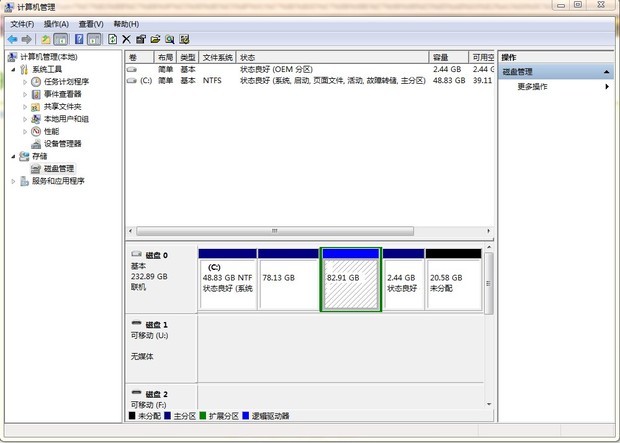Select 设备管理器 in the tree
Screen dimensions: 620x443
coord(62,143)
